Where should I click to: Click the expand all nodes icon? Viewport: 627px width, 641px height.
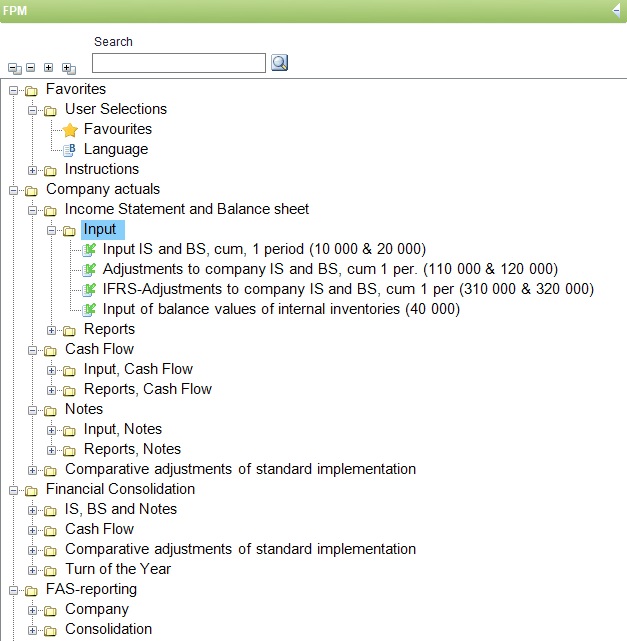coord(69,68)
